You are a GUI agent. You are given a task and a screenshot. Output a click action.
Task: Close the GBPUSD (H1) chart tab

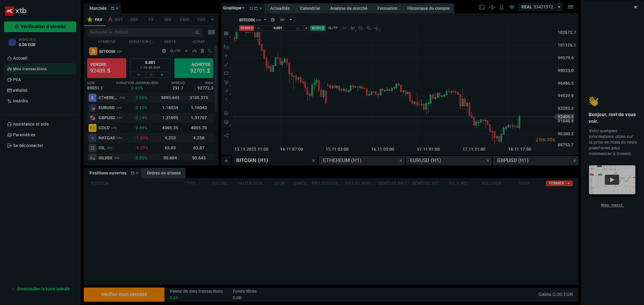pyautogui.click(x=574, y=161)
